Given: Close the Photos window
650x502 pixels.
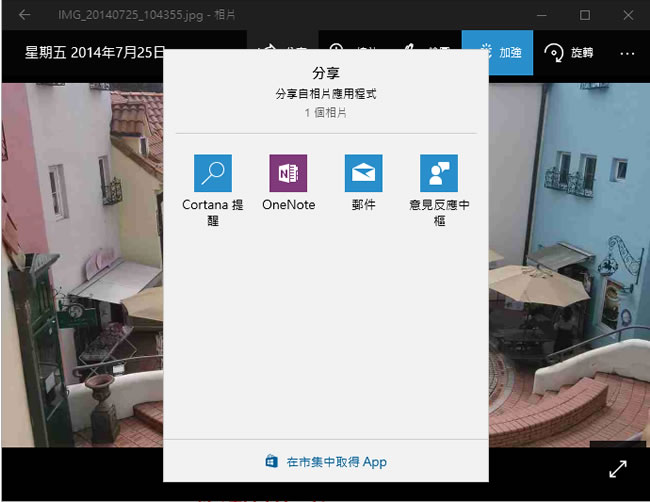Looking at the screenshot, I should point(628,15).
